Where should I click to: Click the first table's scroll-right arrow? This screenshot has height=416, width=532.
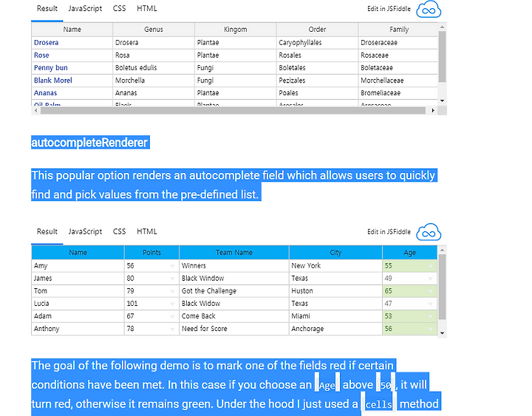tap(433, 110)
